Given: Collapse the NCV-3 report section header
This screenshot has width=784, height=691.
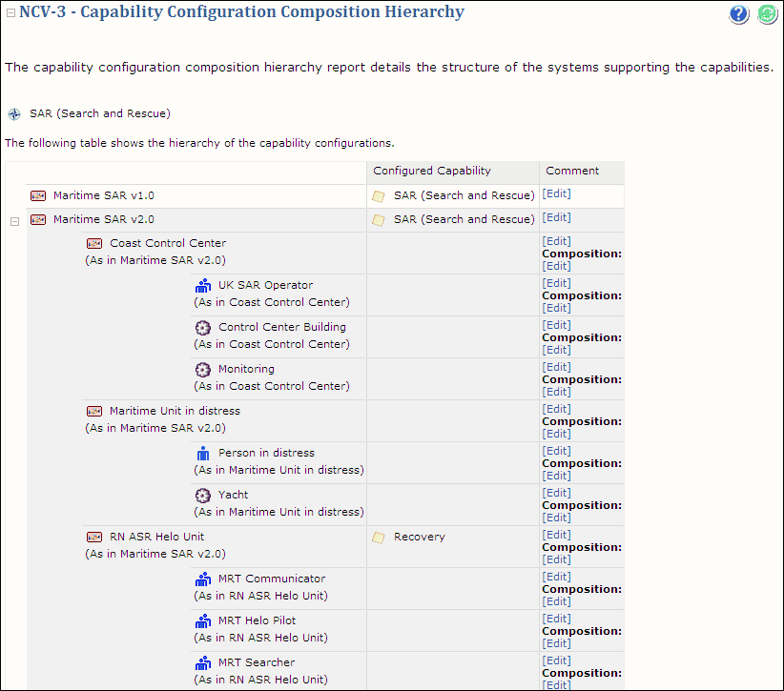Looking at the screenshot, I should 10,13.
